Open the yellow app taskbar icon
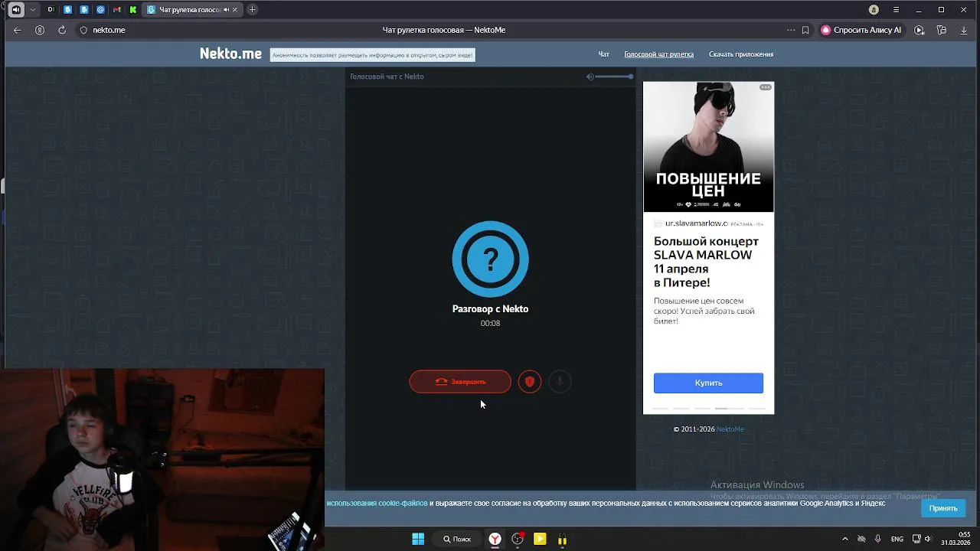The width and height of the screenshot is (980, 551). click(x=540, y=539)
